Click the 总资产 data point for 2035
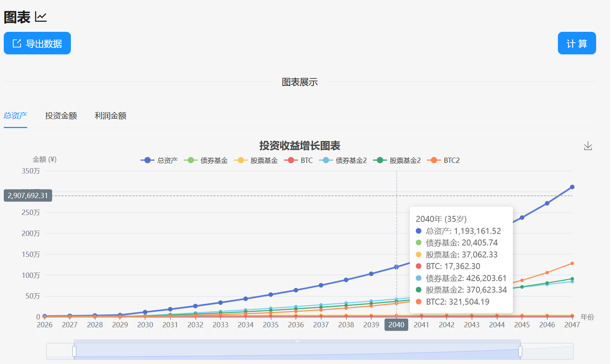The height and width of the screenshot is (364, 610). tap(271, 295)
